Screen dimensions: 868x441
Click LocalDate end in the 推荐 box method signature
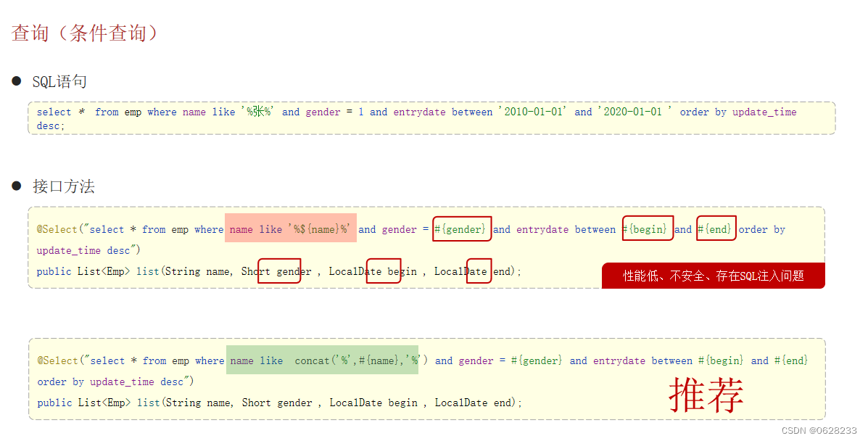[474, 403]
